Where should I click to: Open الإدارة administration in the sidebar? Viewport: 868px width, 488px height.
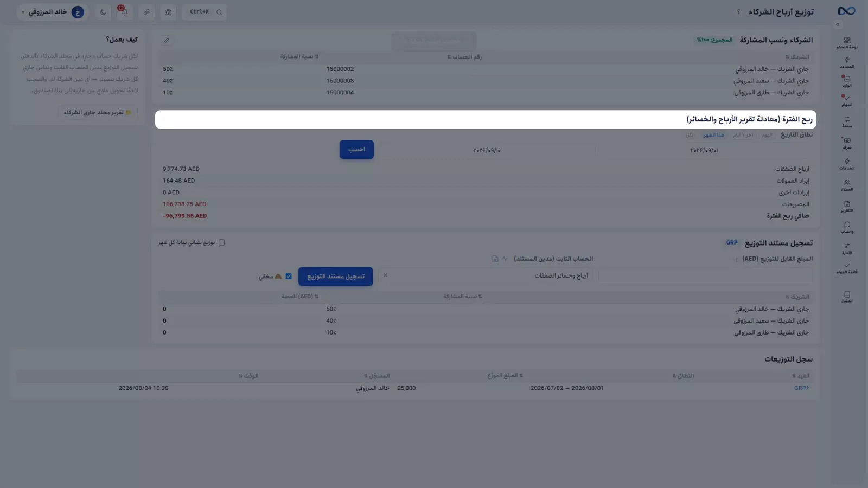[x=847, y=248]
